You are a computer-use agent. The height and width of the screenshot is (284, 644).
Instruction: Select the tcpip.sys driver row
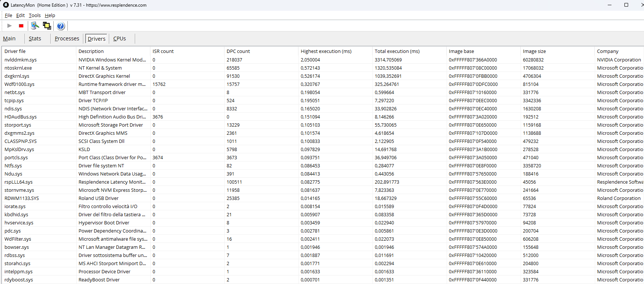click(323, 100)
